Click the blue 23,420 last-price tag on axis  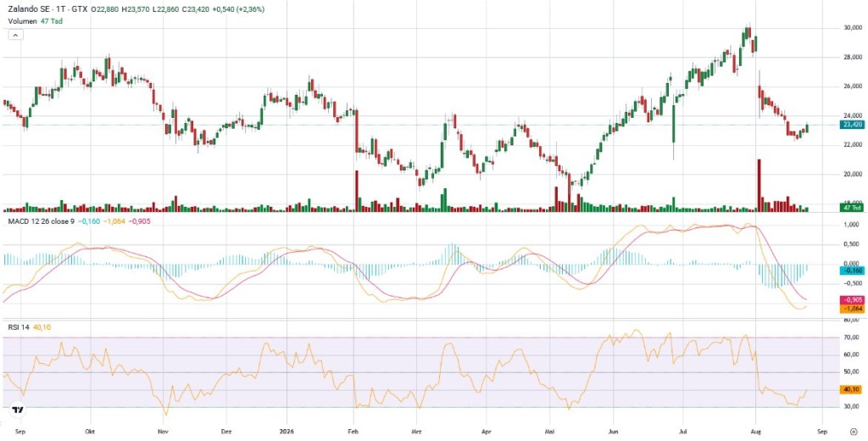point(852,126)
